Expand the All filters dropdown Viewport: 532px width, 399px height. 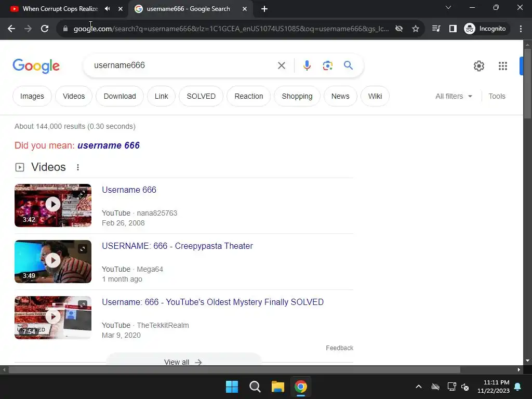[x=454, y=96]
